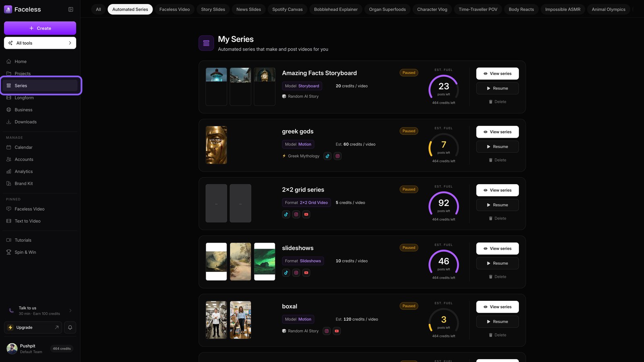644x362 pixels.
Task: Delete the 2×2 grid series
Action: pyautogui.click(x=497, y=218)
